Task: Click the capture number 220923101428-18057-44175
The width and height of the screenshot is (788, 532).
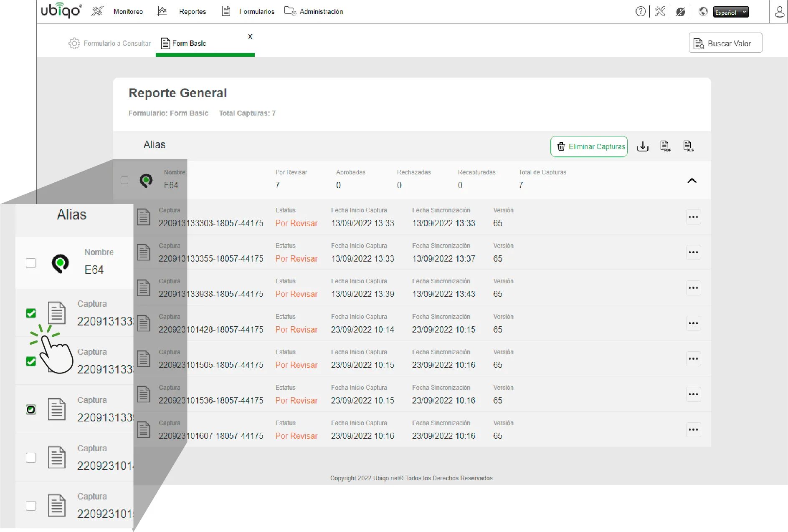Action: [211, 330]
